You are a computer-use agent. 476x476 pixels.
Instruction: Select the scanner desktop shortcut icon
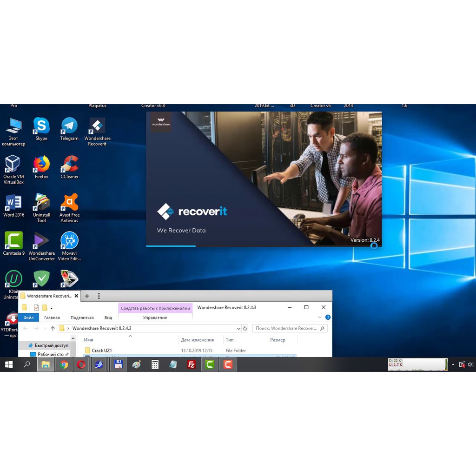(69, 279)
